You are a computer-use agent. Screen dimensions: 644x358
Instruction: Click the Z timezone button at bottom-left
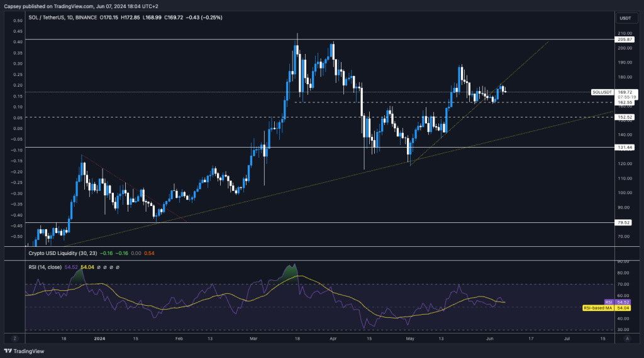(15, 339)
